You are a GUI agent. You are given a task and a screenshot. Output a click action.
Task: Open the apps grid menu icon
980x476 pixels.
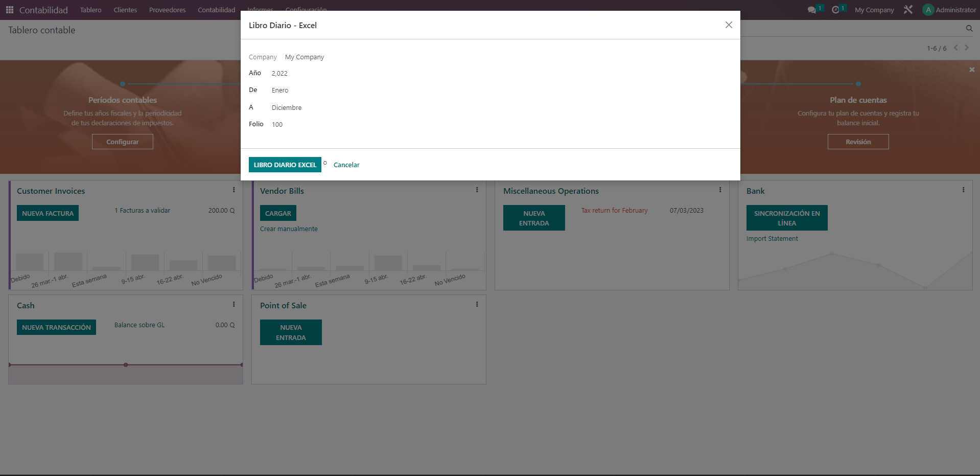click(9, 10)
